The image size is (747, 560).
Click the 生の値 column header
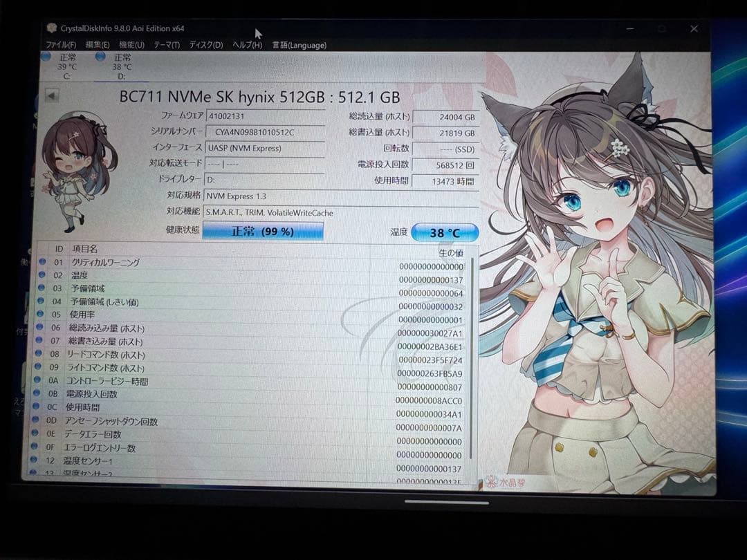pyautogui.click(x=450, y=253)
